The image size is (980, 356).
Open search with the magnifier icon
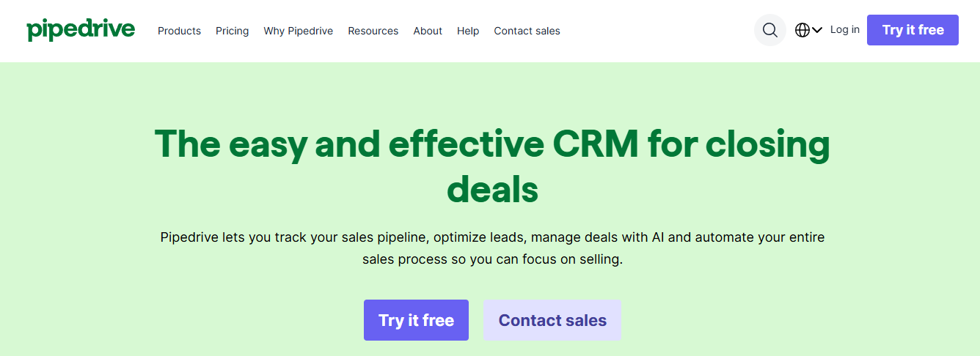pos(769,30)
